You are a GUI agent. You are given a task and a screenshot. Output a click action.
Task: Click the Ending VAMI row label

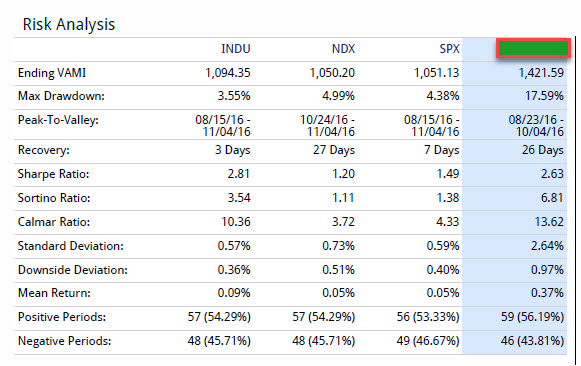pyautogui.click(x=52, y=73)
